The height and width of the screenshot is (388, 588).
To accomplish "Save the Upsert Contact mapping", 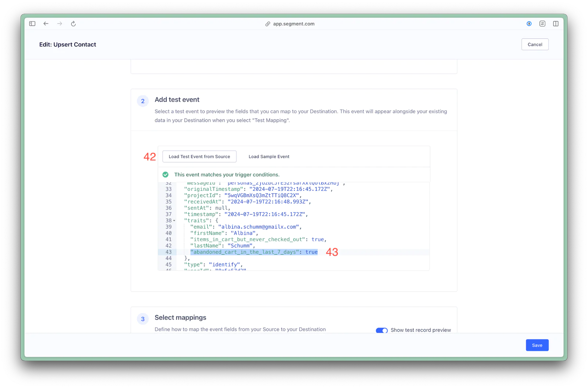I will point(537,345).
